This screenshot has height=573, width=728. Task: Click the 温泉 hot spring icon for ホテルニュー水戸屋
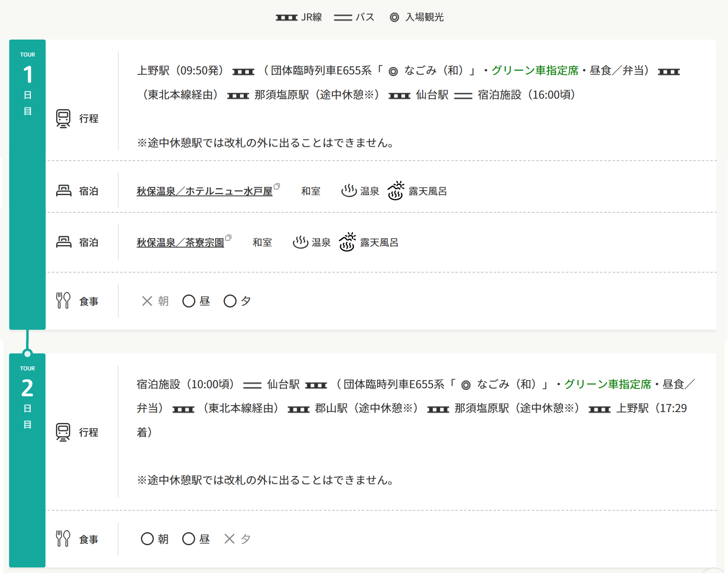(x=349, y=190)
